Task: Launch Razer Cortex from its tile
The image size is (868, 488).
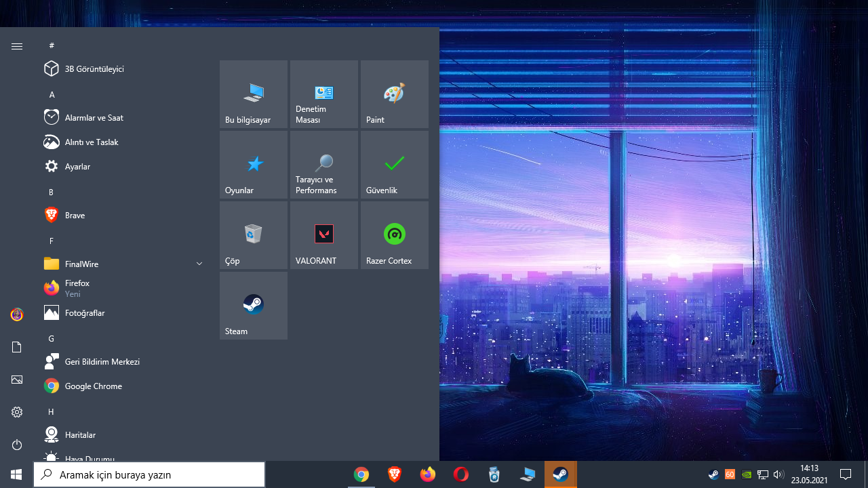Action: click(395, 235)
